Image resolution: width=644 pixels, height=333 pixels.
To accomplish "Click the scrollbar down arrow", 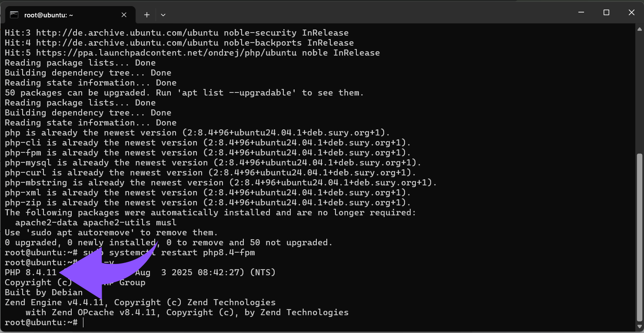I will (x=640, y=327).
